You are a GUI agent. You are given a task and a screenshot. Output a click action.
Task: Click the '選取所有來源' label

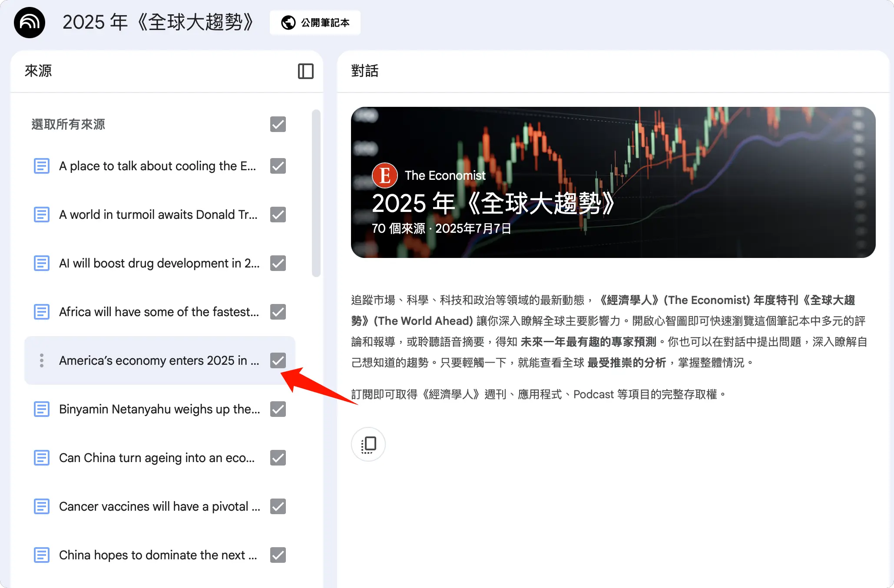click(68, 124)
